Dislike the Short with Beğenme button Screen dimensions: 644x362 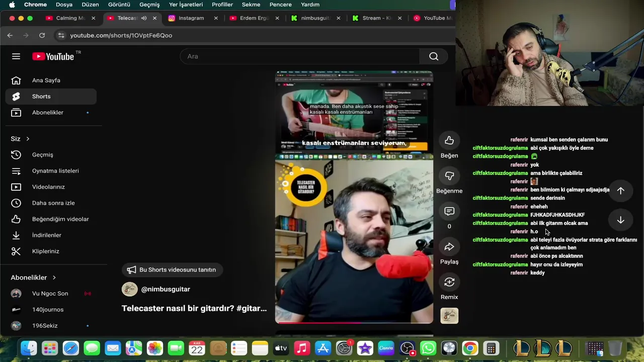tap(449, 176)
